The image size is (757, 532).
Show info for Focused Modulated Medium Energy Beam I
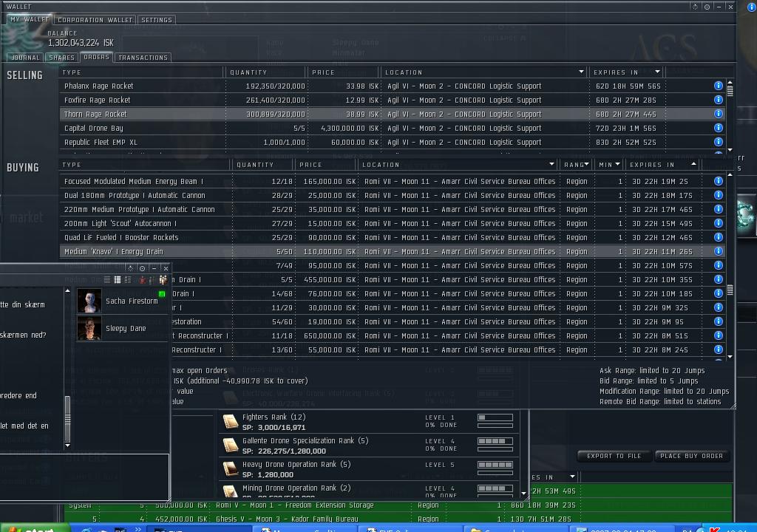click(719, 180)
